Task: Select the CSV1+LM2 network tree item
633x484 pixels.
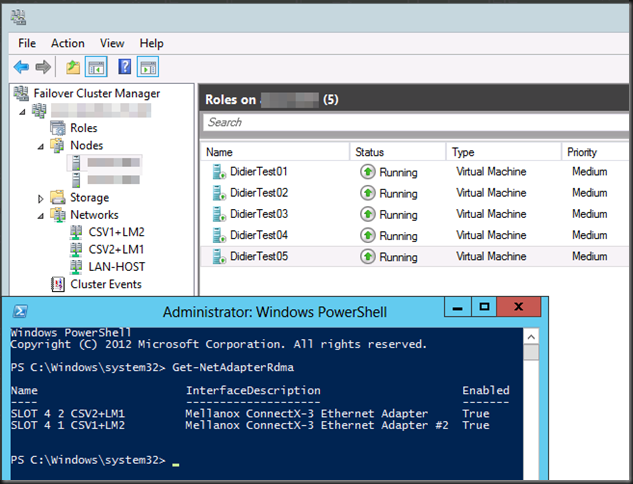Action: point(116,232)
